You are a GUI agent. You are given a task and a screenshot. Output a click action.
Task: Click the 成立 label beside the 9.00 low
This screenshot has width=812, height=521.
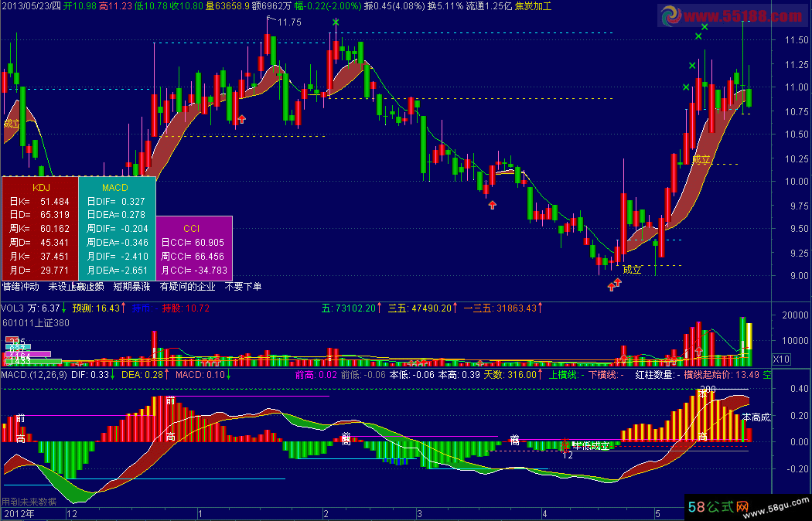pyautogui.click(x=633, y=270)
